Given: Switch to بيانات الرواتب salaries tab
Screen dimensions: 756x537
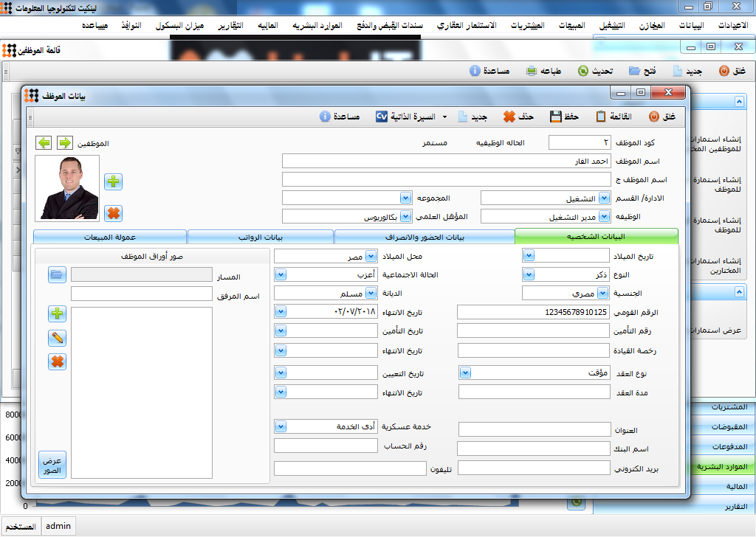Looking at the screenshot, I should click(260, 237).
